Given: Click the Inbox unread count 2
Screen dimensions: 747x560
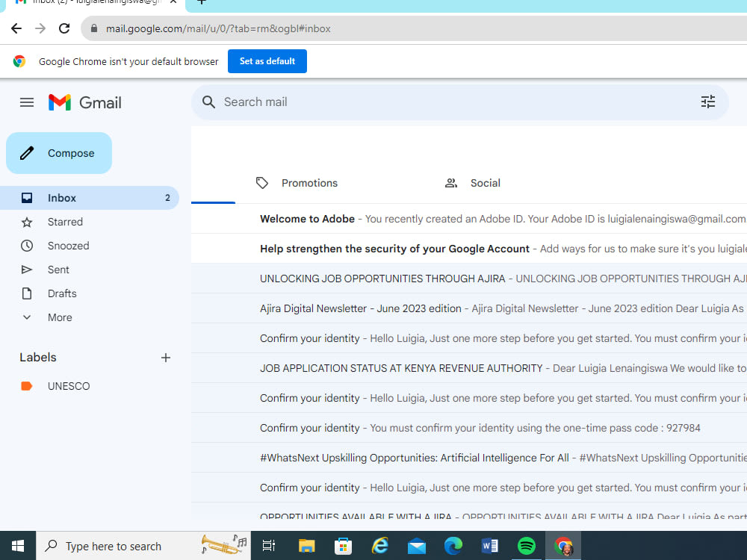Looking at the screenshot, I should point(167,198).
